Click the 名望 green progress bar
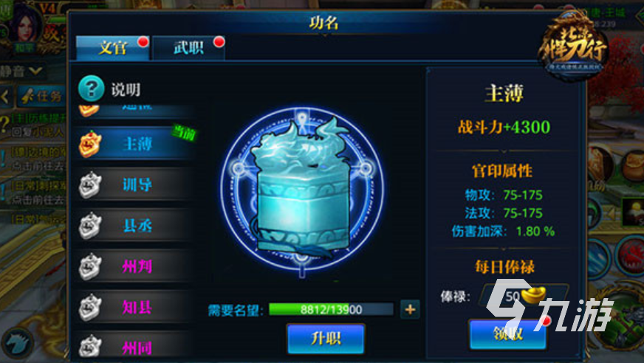The width and height of the screenshot is (644, 363). 331,309
